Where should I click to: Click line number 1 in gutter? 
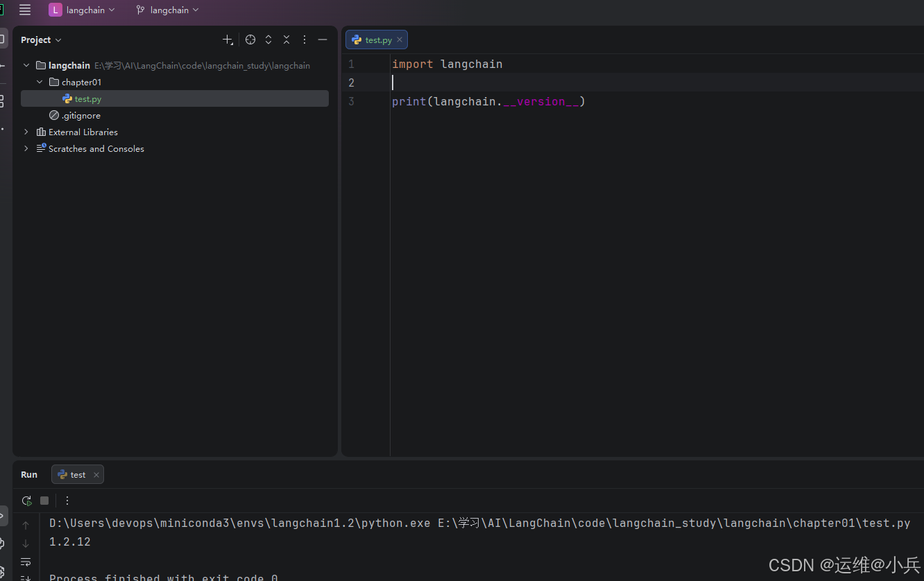click(351, 64)
